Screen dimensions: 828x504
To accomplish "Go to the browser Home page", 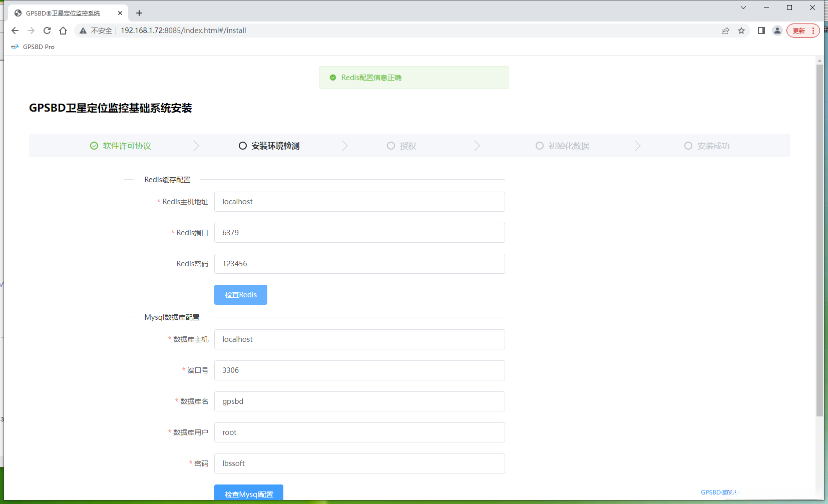I will [63, 31].
